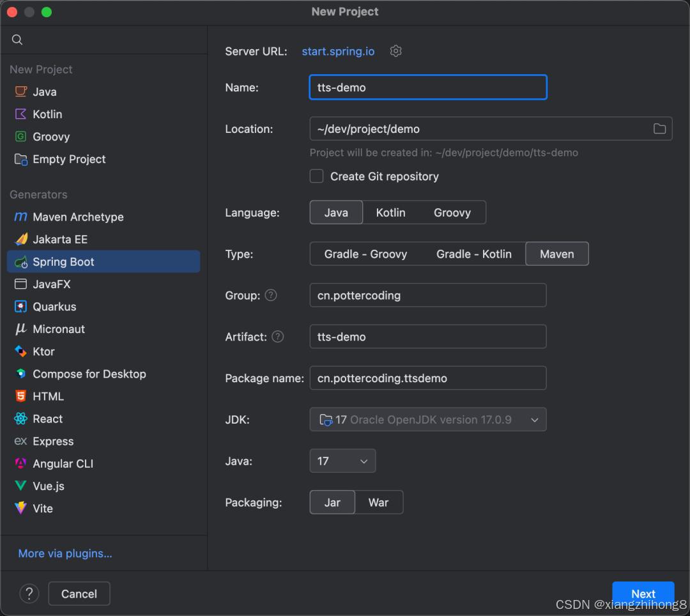Enable Create Git repository checkbox
690x616 pixels.
316,176
